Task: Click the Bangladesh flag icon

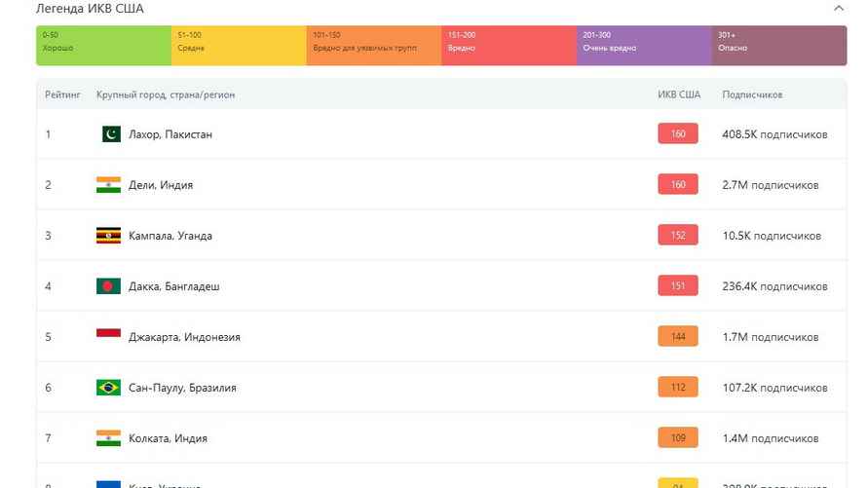Action: [x=108, y=286]
